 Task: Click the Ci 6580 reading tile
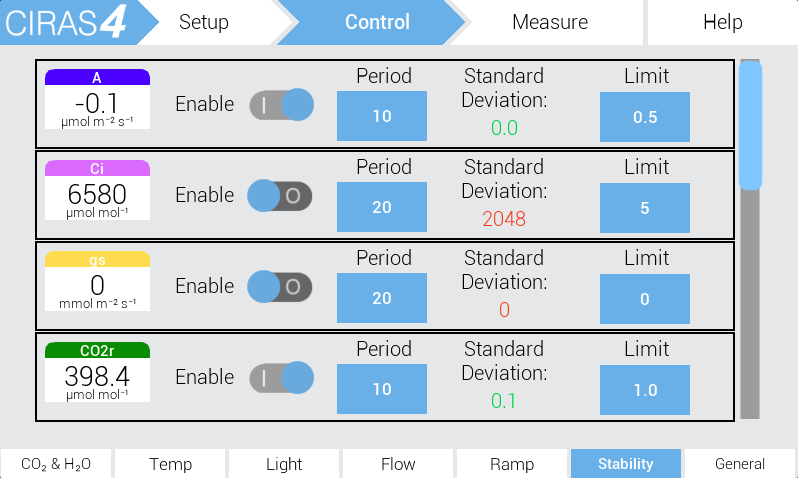pos(97,190)
